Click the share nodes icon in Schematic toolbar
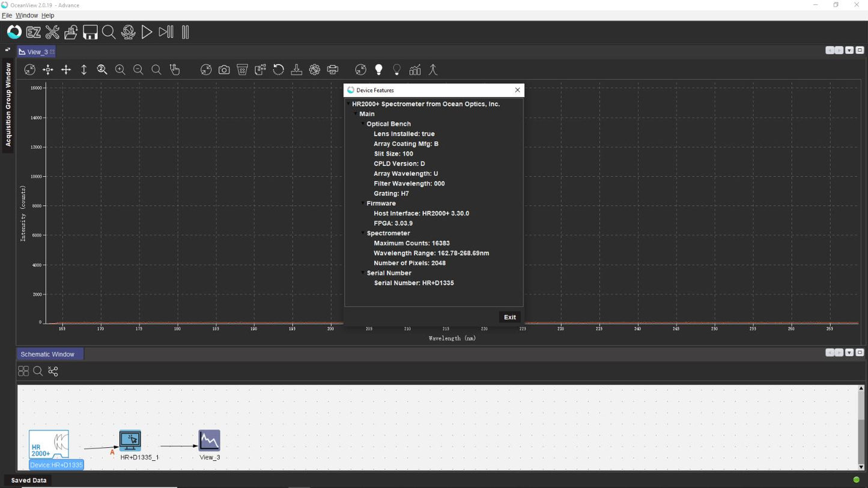 (x=53, y=372)
